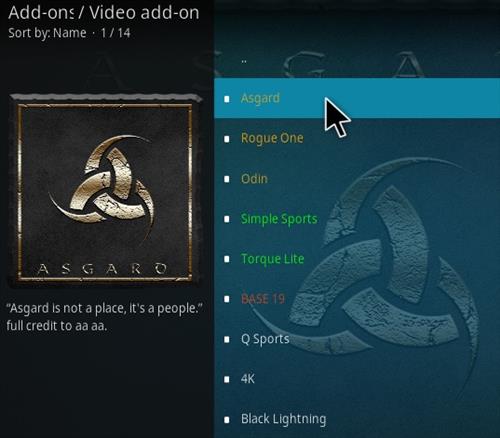Click the bullet icon next to Torque Lite
The height and width of the screenshot is (438, 500).
(x=227, y=259)
